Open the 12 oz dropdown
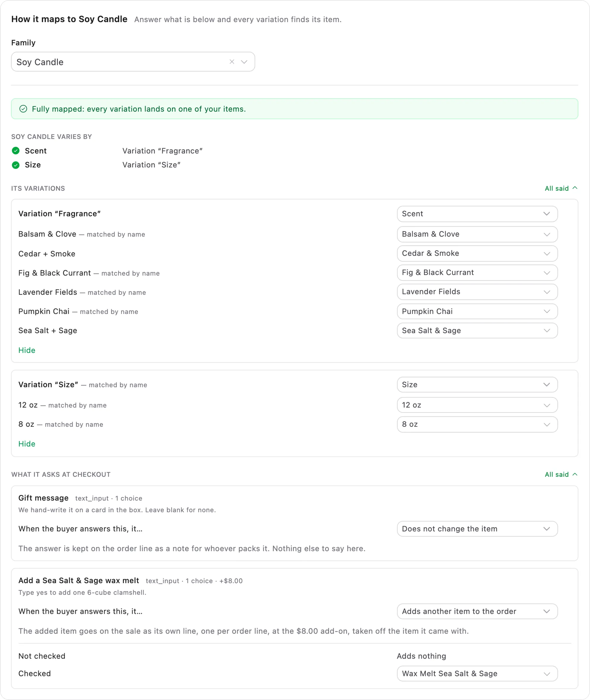 click(x=477, y=405)
